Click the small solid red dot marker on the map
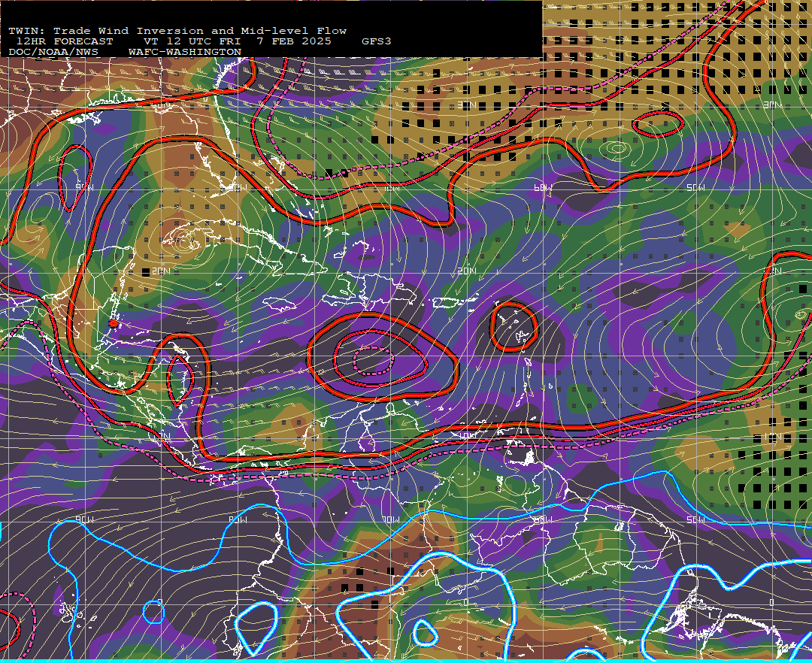812x663 pixels. pos(114,323)
